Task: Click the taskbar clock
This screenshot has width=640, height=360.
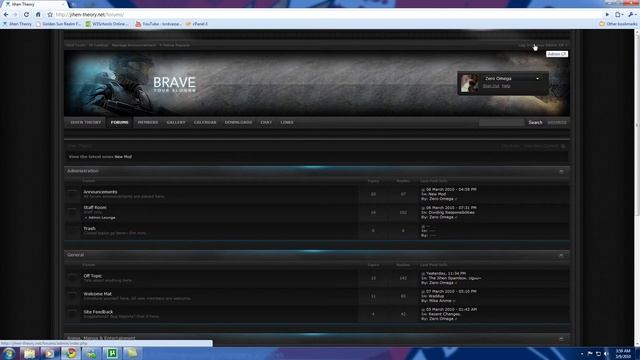Action: pos(623,353)
